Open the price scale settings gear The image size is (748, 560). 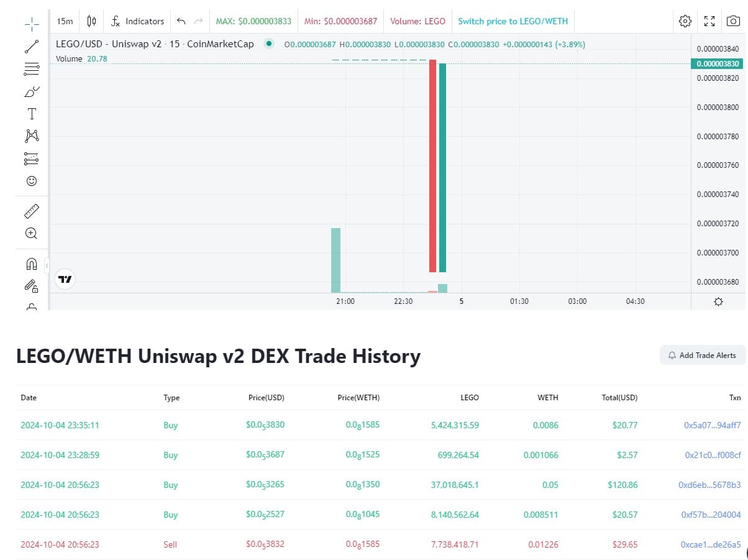point(719,301)
